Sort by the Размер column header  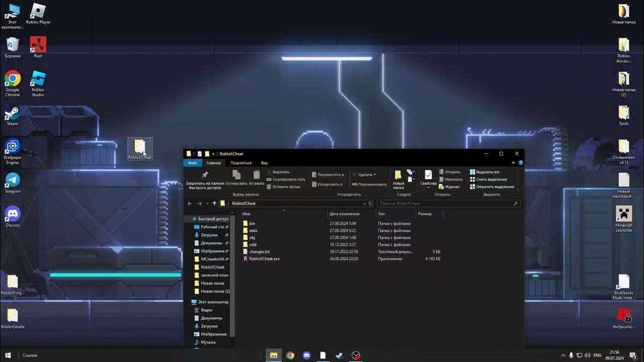click(429, 214)
